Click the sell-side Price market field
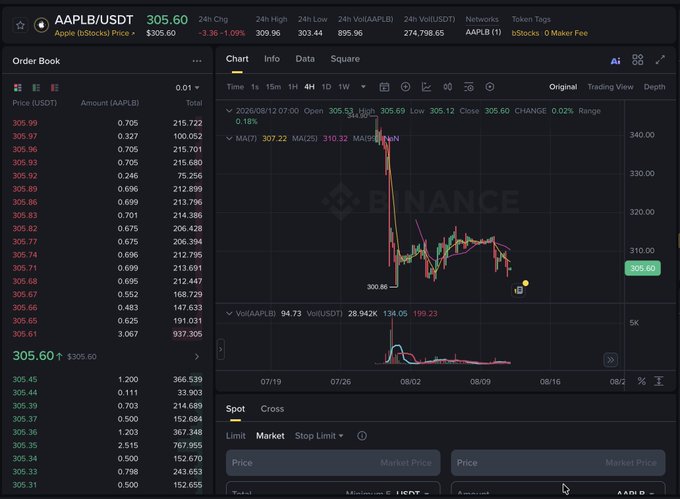This screenshot has width=680, height=499. click(x=558, y=463)
